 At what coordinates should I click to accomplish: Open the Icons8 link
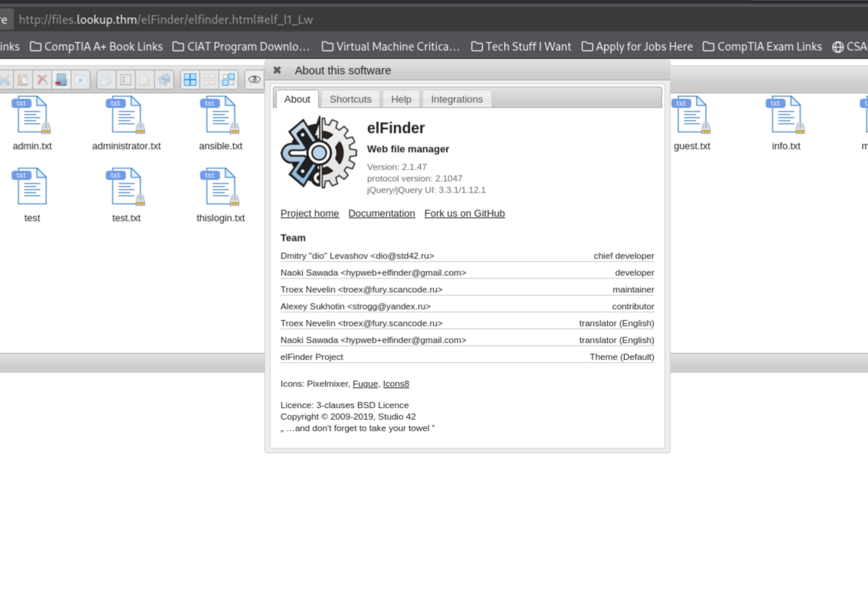pos(396,384)
